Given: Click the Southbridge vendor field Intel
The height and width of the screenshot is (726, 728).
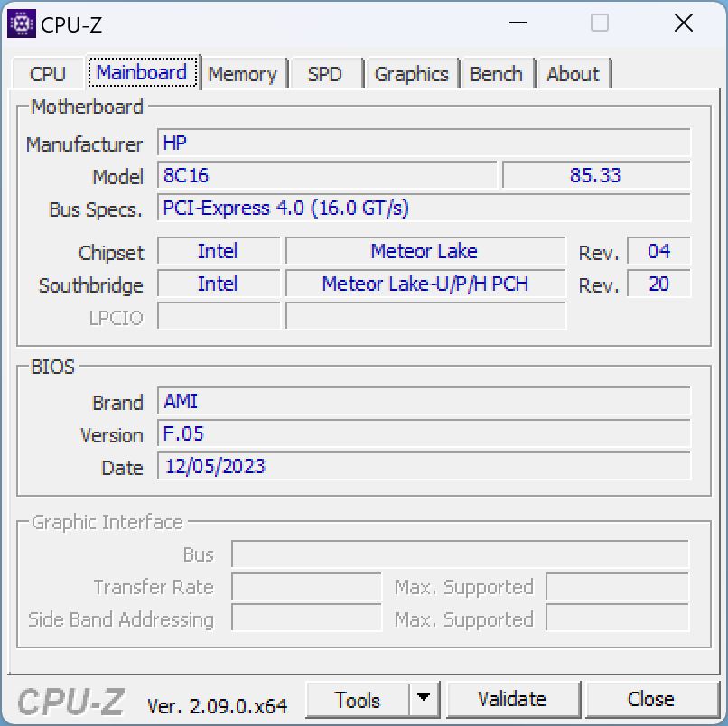Looking at the screenshot, I should click(219, 284).
